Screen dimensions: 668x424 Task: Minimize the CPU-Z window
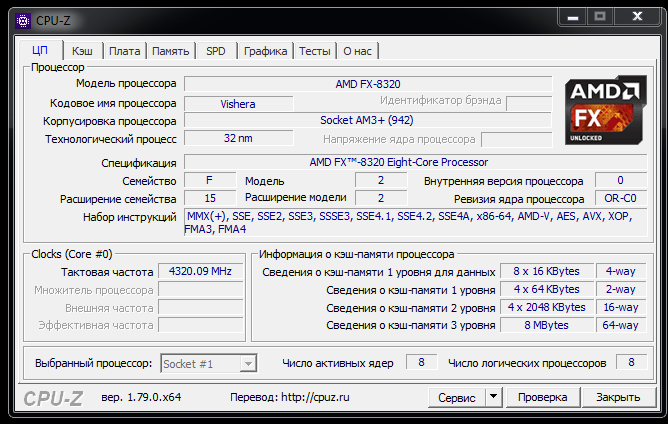pos(573,17)
